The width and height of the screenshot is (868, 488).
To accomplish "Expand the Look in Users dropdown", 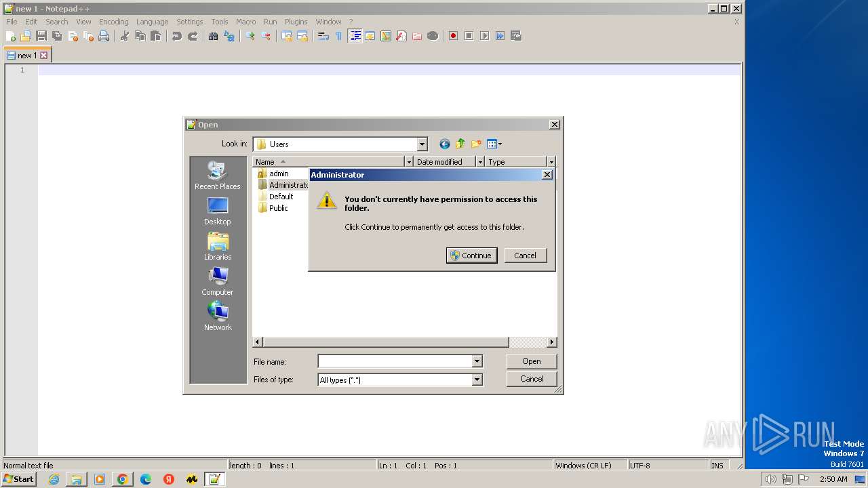I will (422, 144).
